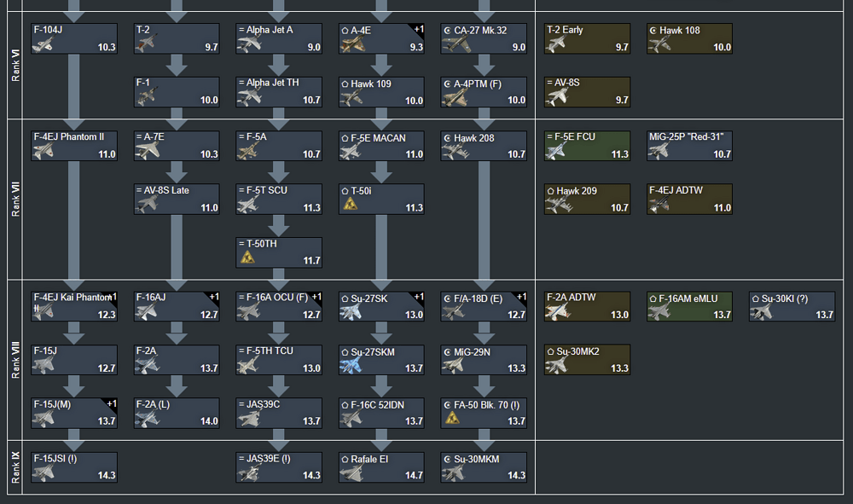Click the aircraft icon on the F-15JSI (!) card
Image resolution: width=853 pixels, height=504 pixels.
(x=43, y=472)
